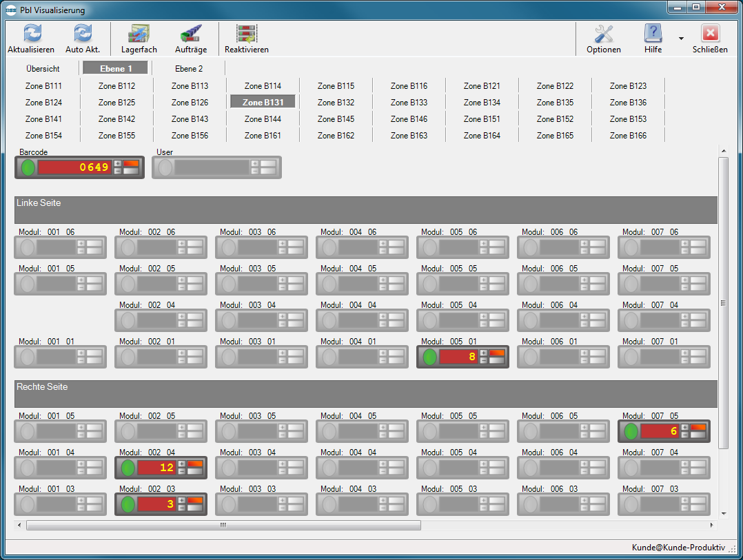Screen dimensions: 743x560
Task: Open the Lagerfach storage compartment view
Action: [x=139, y=33]
